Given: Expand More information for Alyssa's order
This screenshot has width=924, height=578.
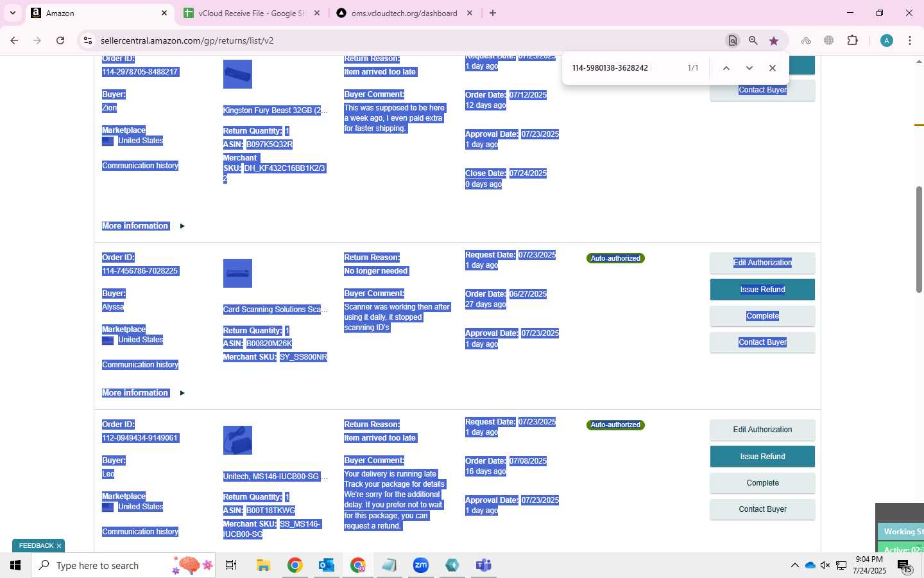Looking at the screenshot, I should point(142,393).
